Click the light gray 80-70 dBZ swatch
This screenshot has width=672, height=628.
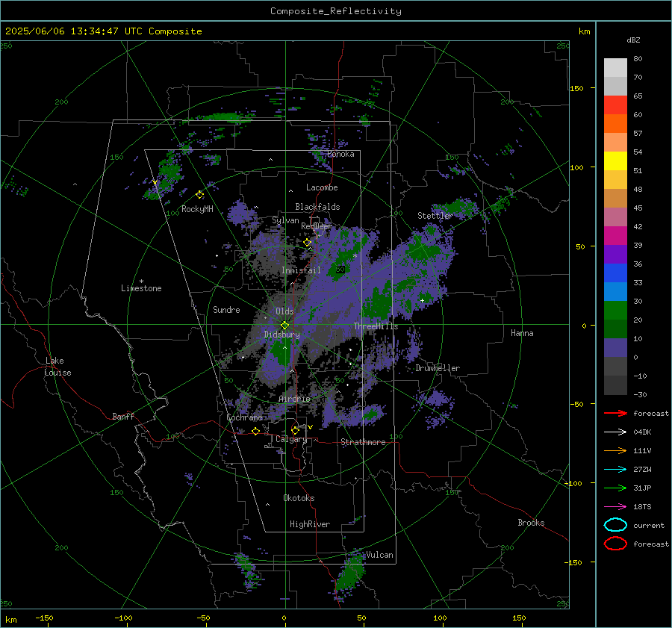(615, 68)
